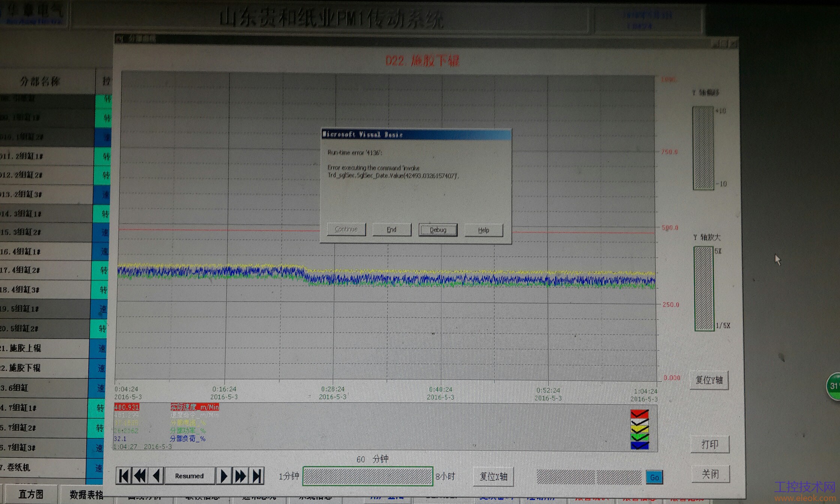This screenshot has width=840, height=504.
Task: Toggle the yellow current curve checkbox
Action: 640,429
